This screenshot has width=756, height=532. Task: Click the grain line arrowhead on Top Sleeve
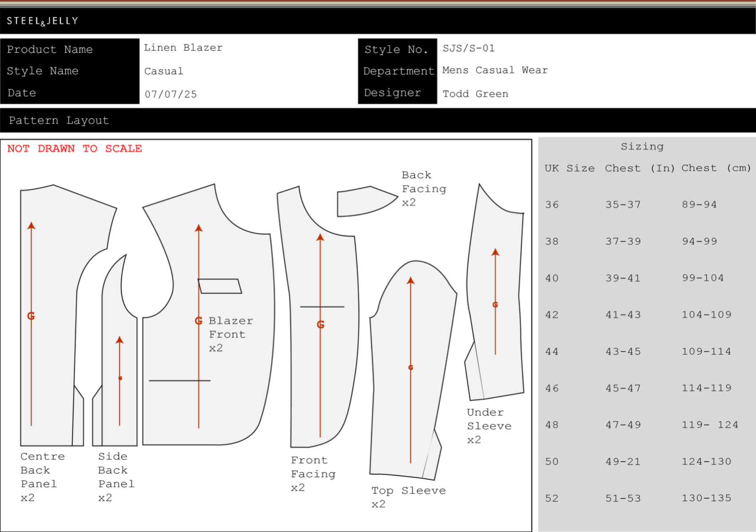[410, 281]
